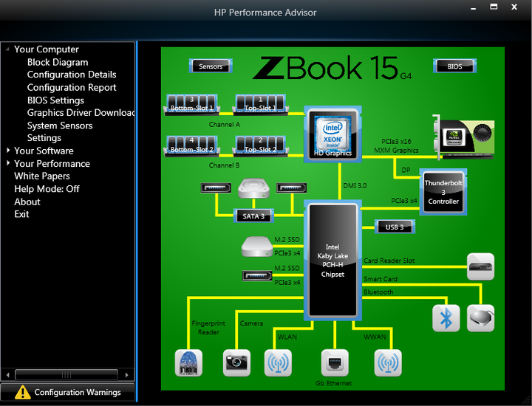
Task: Click the Card Reader Slot icon
Action: tap(480, 266)
